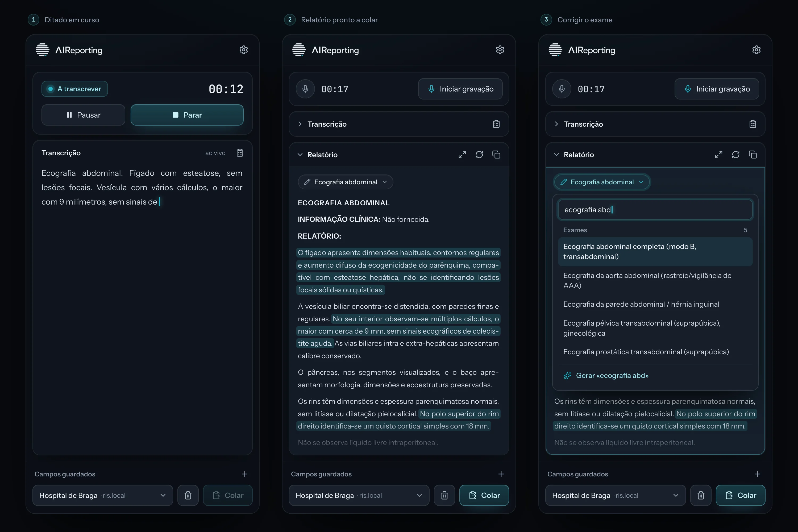Viewport: 798px width, 532px height.
Task: Add saved field plus icon in middle panel
Action: [501, 474]
